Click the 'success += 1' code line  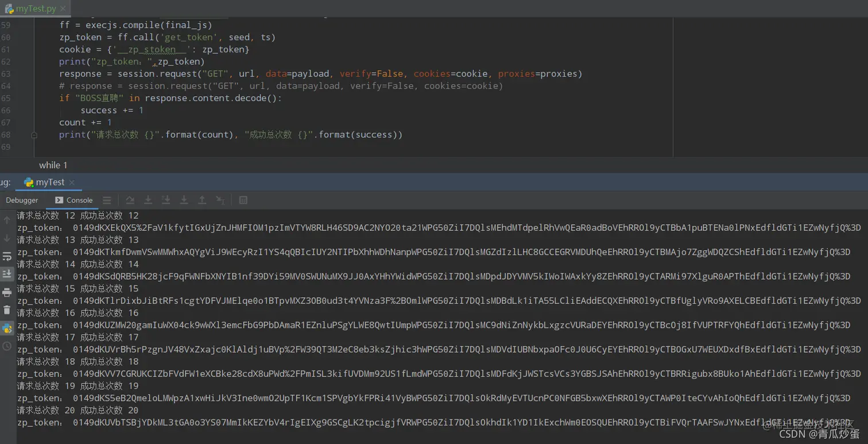pyautogui.click(x=112, y=110)
